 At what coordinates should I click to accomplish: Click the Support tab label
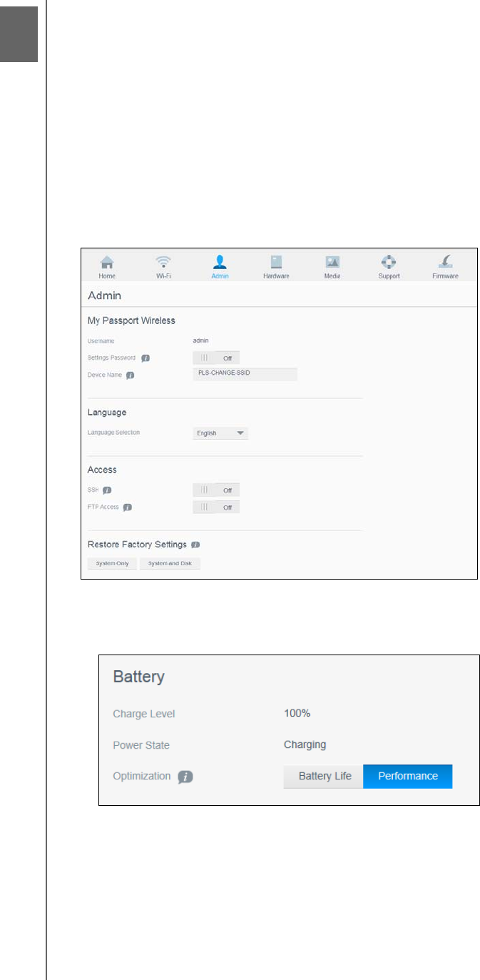coord(389,276)
